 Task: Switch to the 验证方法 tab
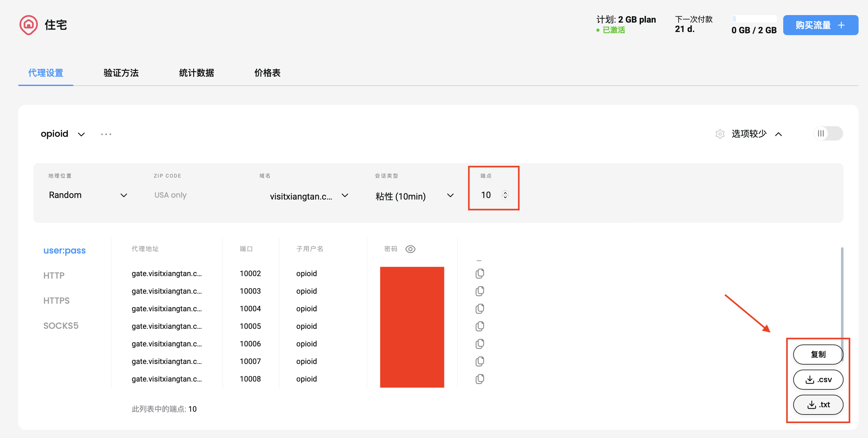[x=121, y=73]
